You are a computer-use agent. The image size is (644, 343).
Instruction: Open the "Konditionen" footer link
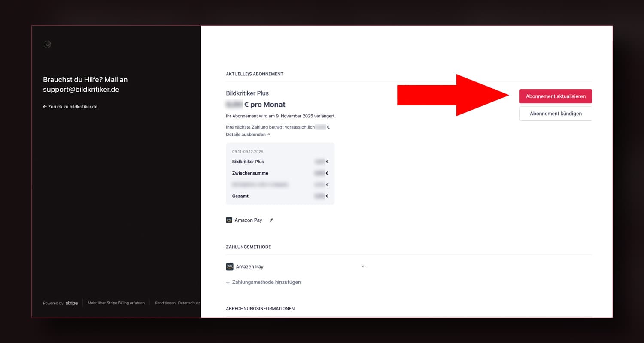[165, 303]
